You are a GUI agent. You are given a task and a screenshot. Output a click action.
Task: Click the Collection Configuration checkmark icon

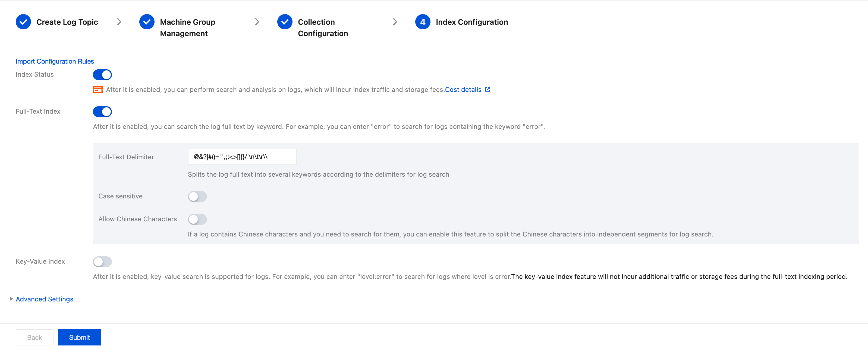coord(285,22)
